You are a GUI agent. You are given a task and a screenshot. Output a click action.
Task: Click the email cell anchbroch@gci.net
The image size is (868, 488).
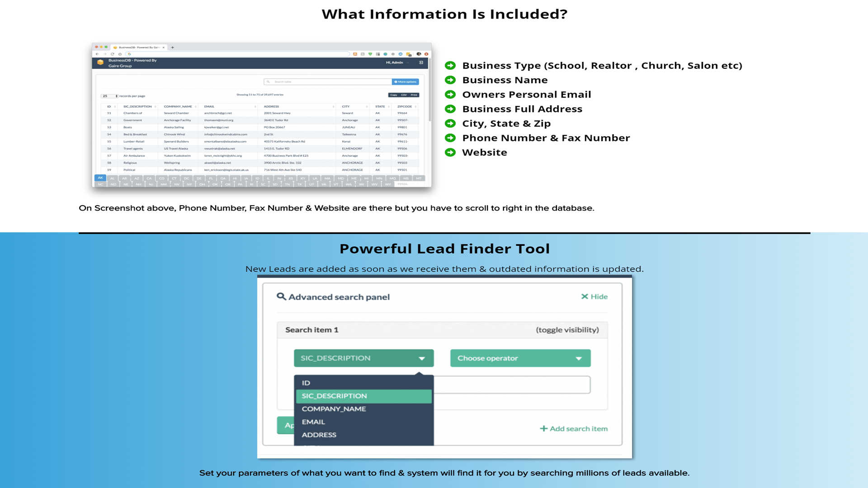click(218, 113)
